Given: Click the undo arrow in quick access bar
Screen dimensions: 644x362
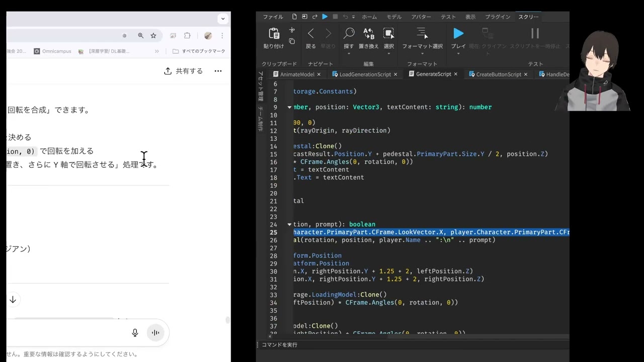Looking at the screenshot, I should point(345,17).
